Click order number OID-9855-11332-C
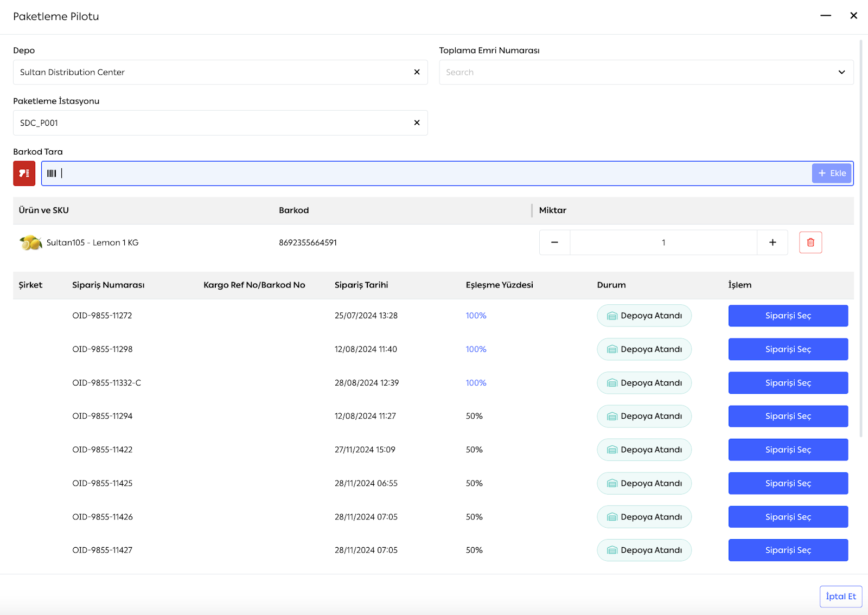This screenshot has width=868, height=615. pos(106,383)
